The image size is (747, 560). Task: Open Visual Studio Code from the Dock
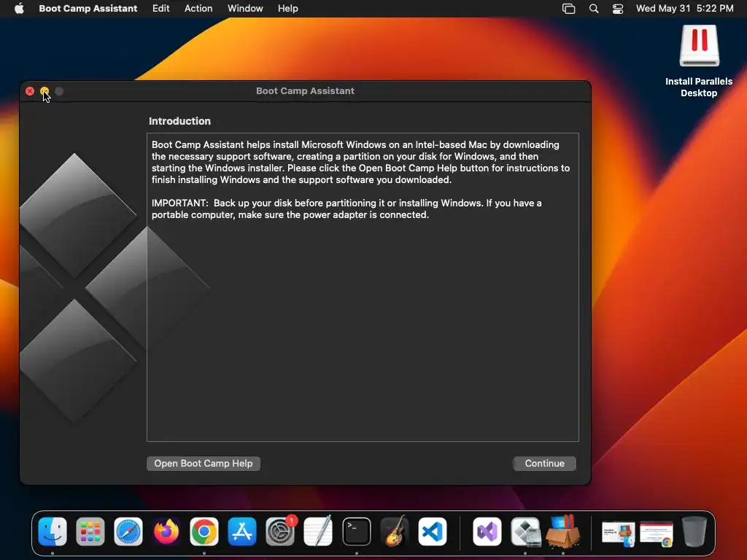coord(432,532)
